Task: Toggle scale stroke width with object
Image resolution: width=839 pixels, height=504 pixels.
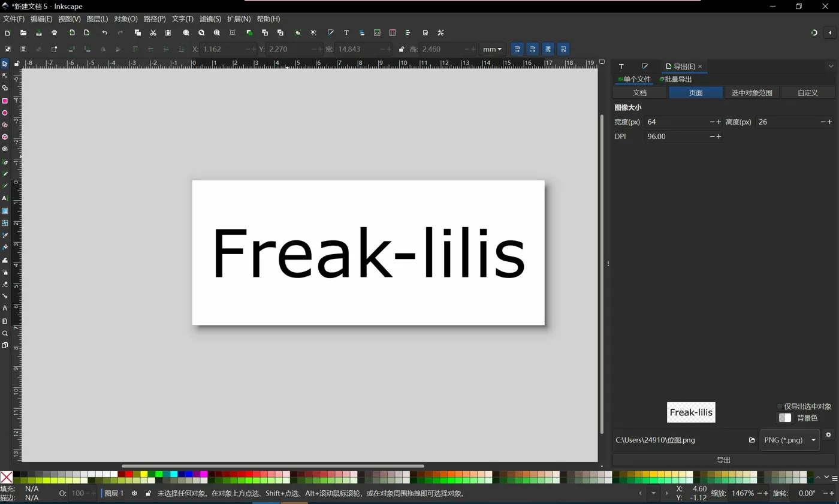Action: click(x=517, y=49)
